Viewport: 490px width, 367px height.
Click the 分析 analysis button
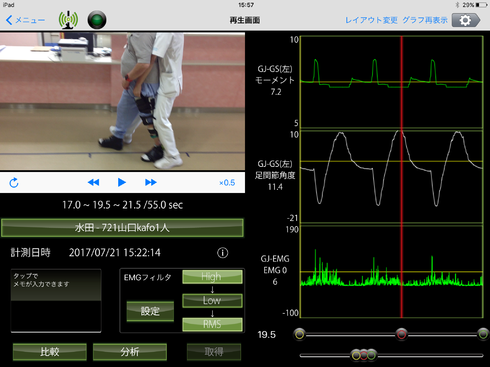tap(130, 352)
